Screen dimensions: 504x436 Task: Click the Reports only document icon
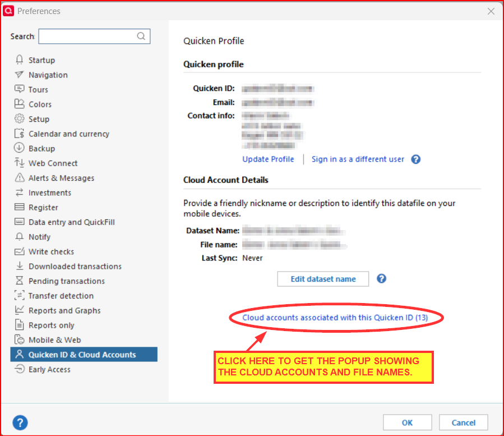pyautogui.click(x=19, y=325)
